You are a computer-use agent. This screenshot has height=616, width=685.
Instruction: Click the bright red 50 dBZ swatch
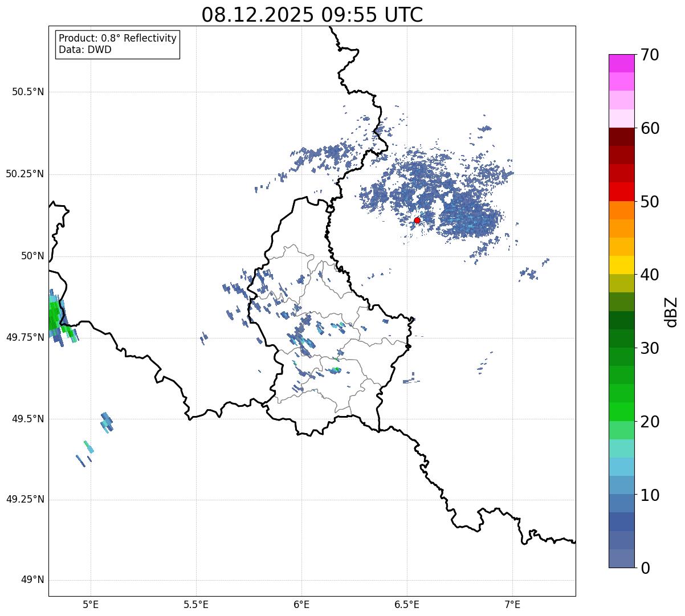click(x=622, y=192)
